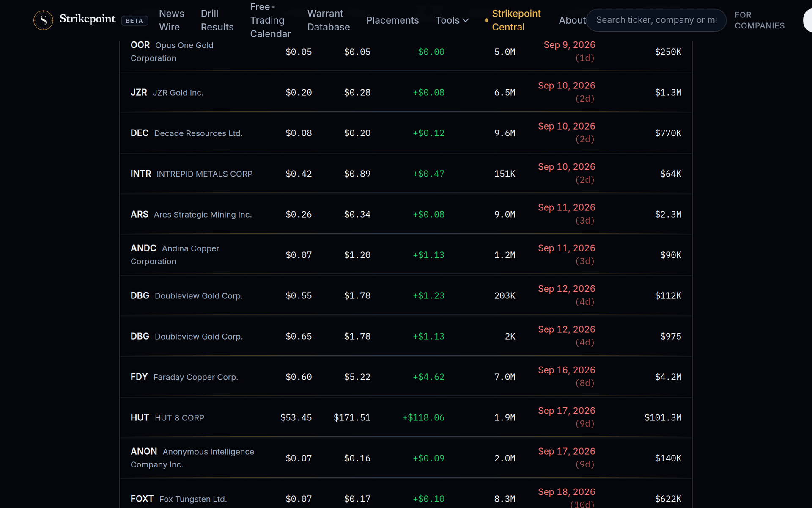Click Sep 9, 2026 date for OOR

coord(569,45)
